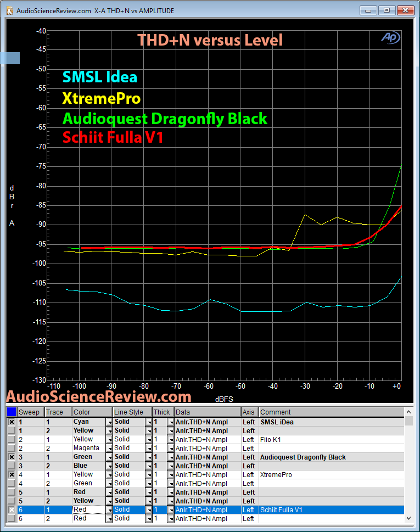This screenshot has height=532, width=420.
Task: Click the SMSL Idea legend label on graph
Action: point(100,77)
